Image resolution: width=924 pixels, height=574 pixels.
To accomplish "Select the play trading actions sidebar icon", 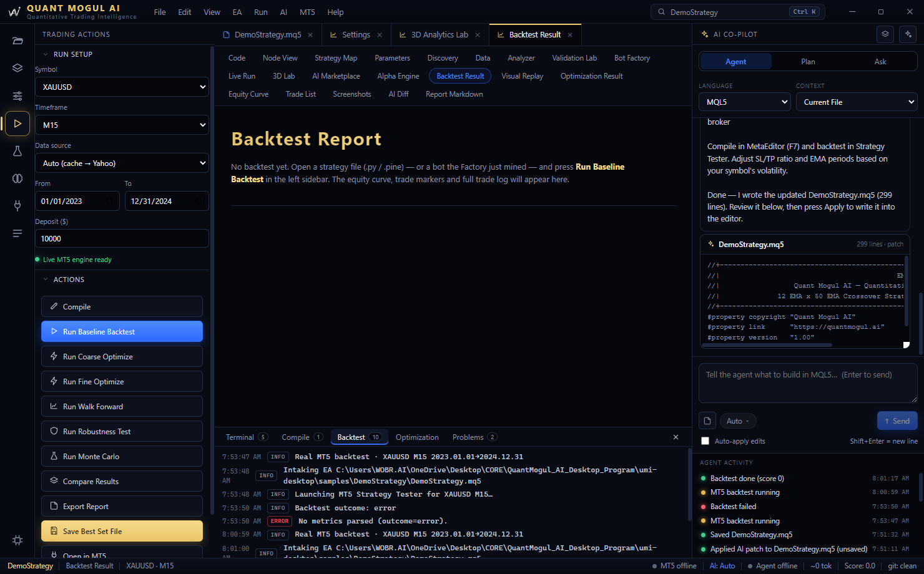I will point(17,124).
